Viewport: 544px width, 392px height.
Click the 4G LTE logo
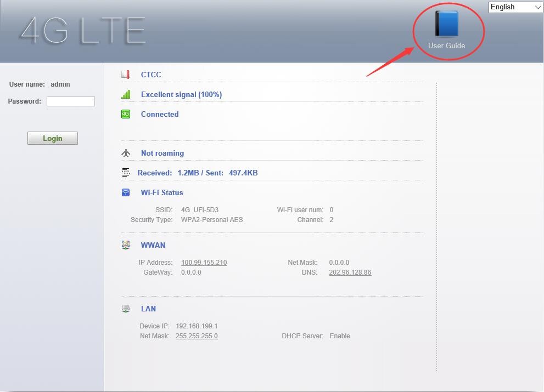click(x=83, y=31)
